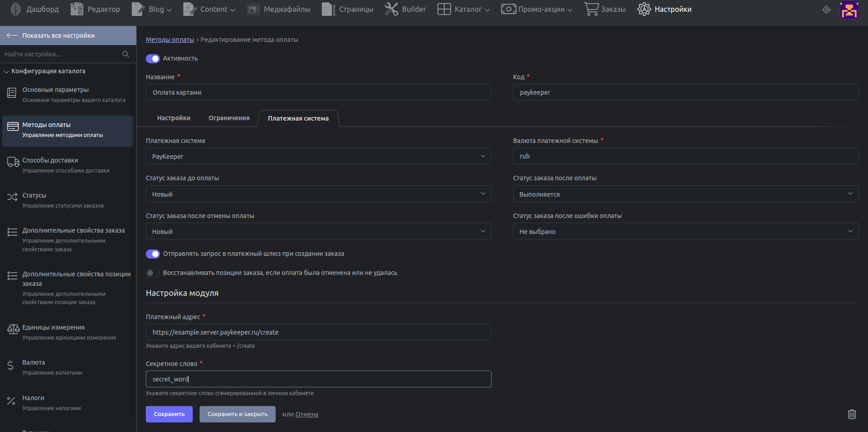The width and height of the screenshot is (868, 432).
Task: Open the user avatar icon
Action: pyautogui.click(x=849, y=10)
